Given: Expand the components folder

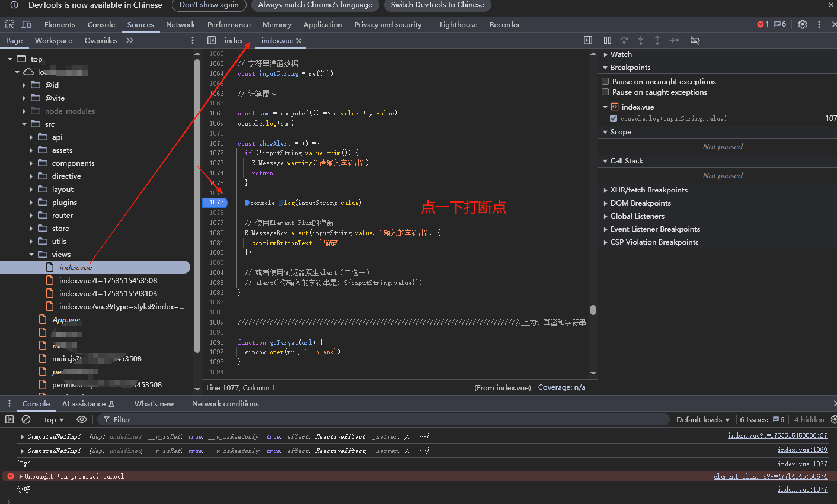Looking at the screenshot, I should [x=31, y=163].
